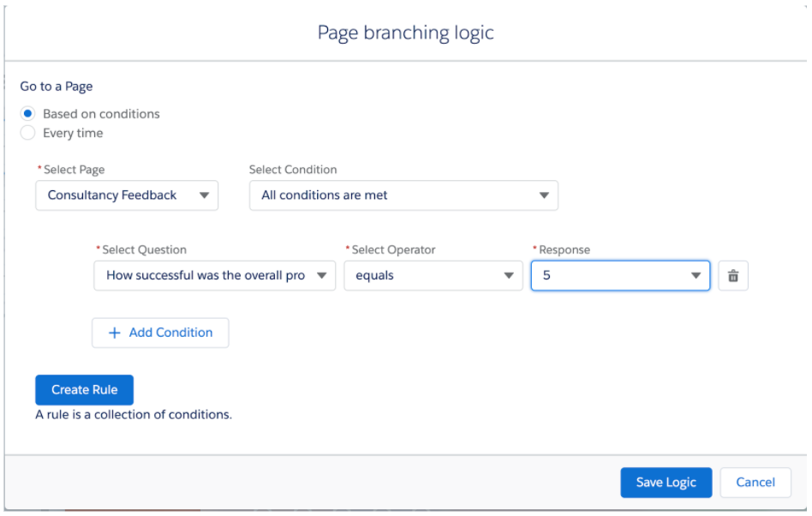This screenshot has height=516, width=812.
Task: Click 'A rule is a collection of conditions.' text
Action: click(134, 415)
